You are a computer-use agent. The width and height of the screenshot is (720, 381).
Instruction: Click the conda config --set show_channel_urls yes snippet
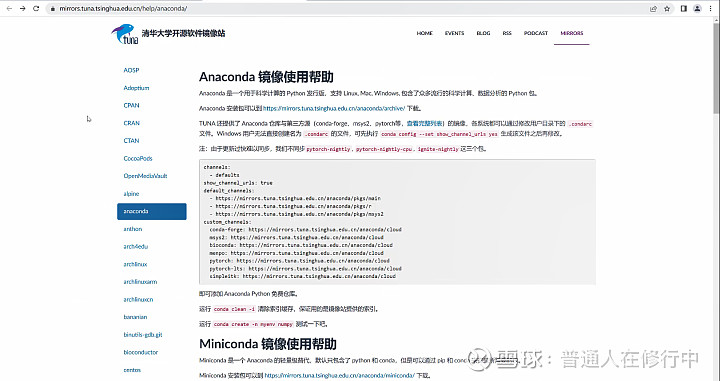coord(439,134)
